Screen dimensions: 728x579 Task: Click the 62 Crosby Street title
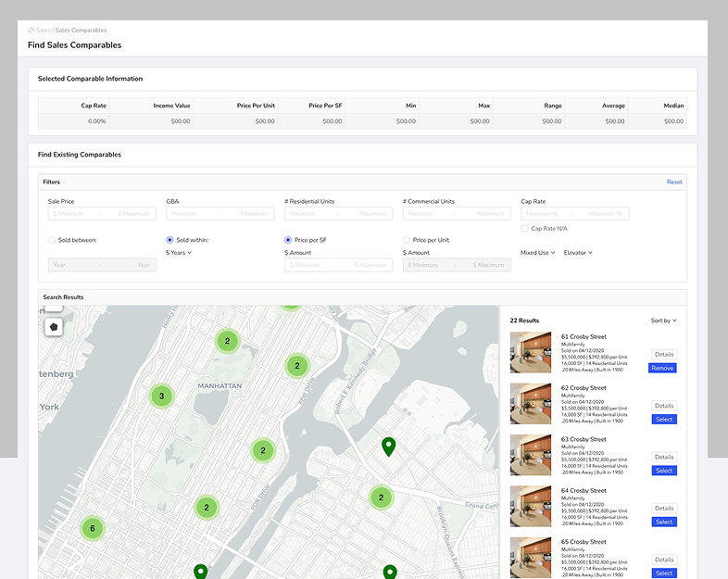click(584, 388)
